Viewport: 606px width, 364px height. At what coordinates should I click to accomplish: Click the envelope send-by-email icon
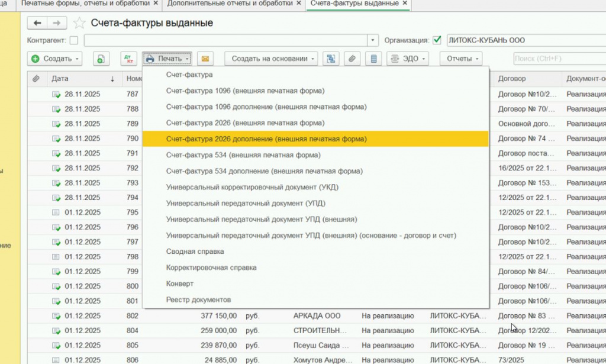[x=205, y=59]
